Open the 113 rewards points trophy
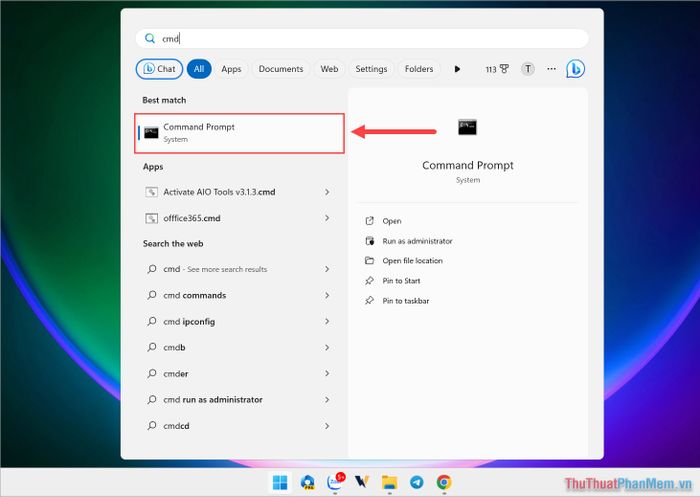 coord(497,69)
